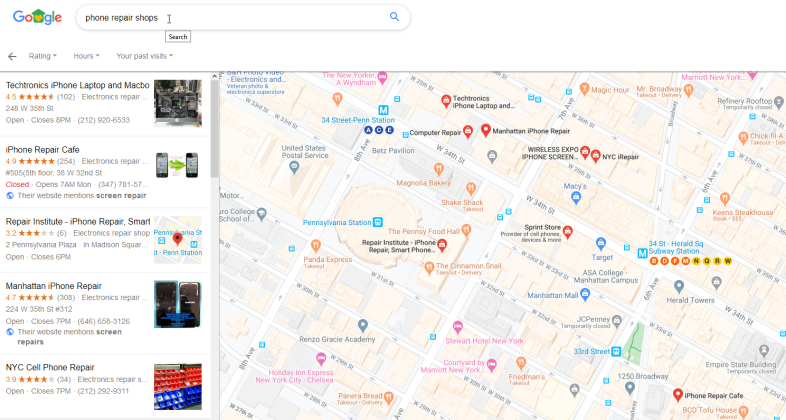This screenshot has height=420, width=786.
Task: Go back with the left arrow
Action: click(x=12, y=57)
